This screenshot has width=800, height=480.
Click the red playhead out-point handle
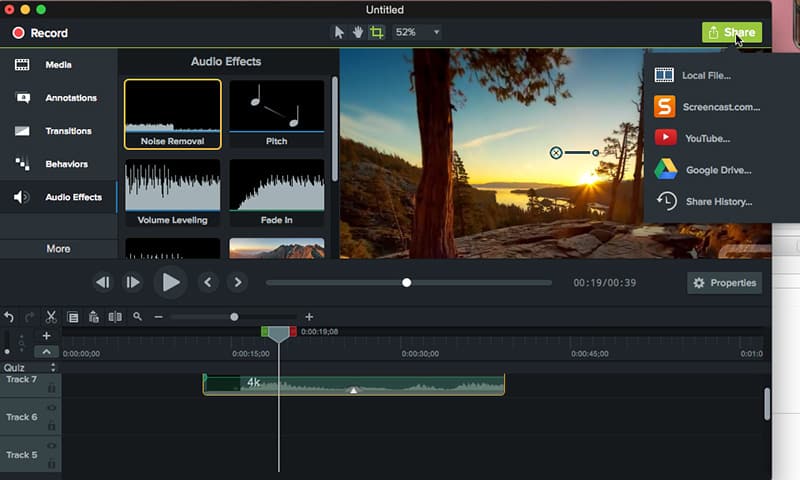(293, 332)
